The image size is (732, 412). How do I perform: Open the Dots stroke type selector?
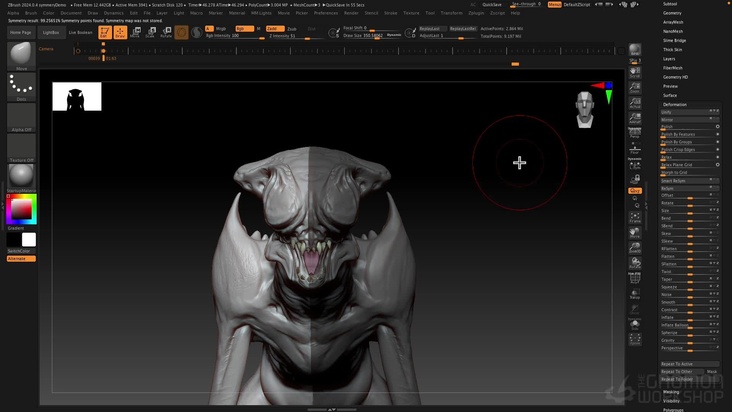(21, 87)
